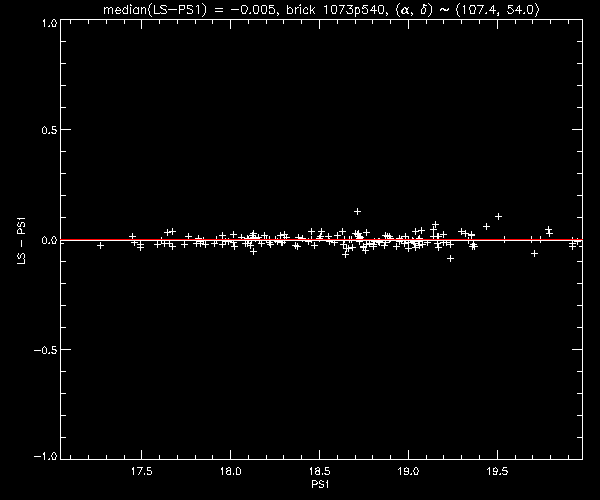Click the x-axis tick label 18.5

click(x=320, y=471)
